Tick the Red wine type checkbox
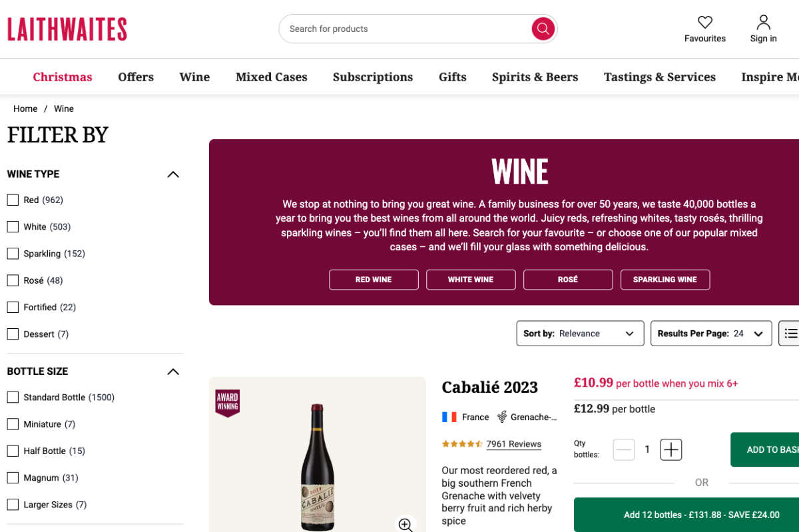Image resolution: width=799 pixels, height=532 pixels. [x=13, y=200]
